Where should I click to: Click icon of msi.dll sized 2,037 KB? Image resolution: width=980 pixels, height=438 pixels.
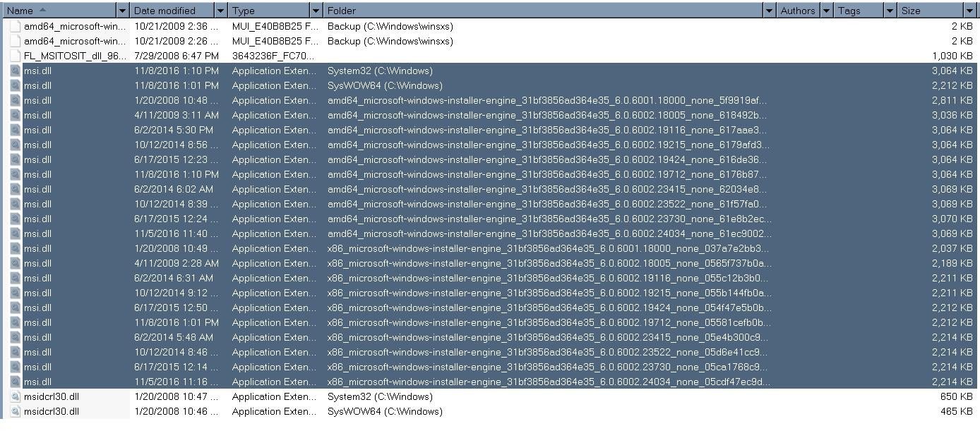tap(15, 248)
